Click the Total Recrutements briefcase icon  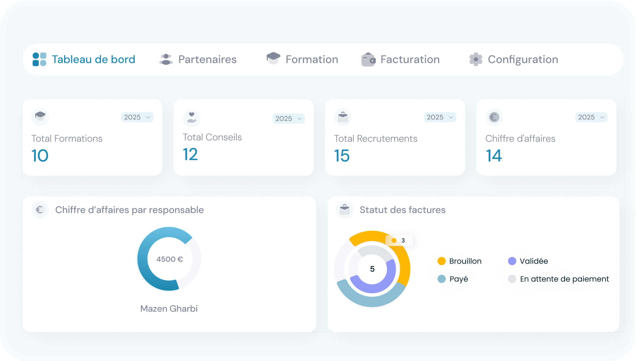click(x=343, y=117)
